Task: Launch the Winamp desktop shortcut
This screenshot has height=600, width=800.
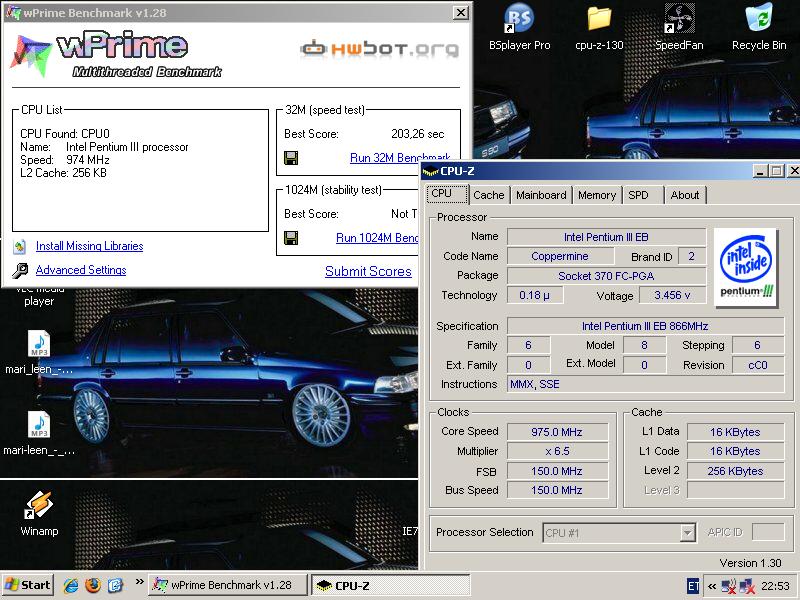Action: (39, 513)
